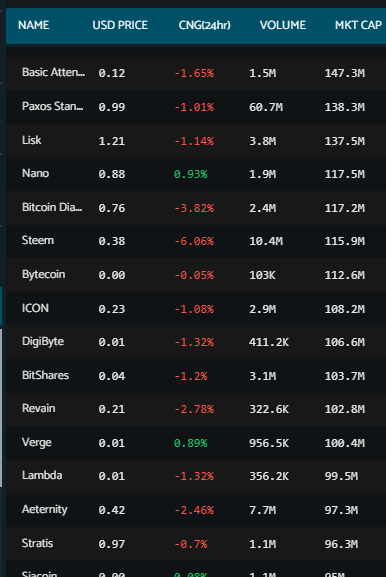
Task: Sort by USD PRICE column header
Action: pos(120,25)
